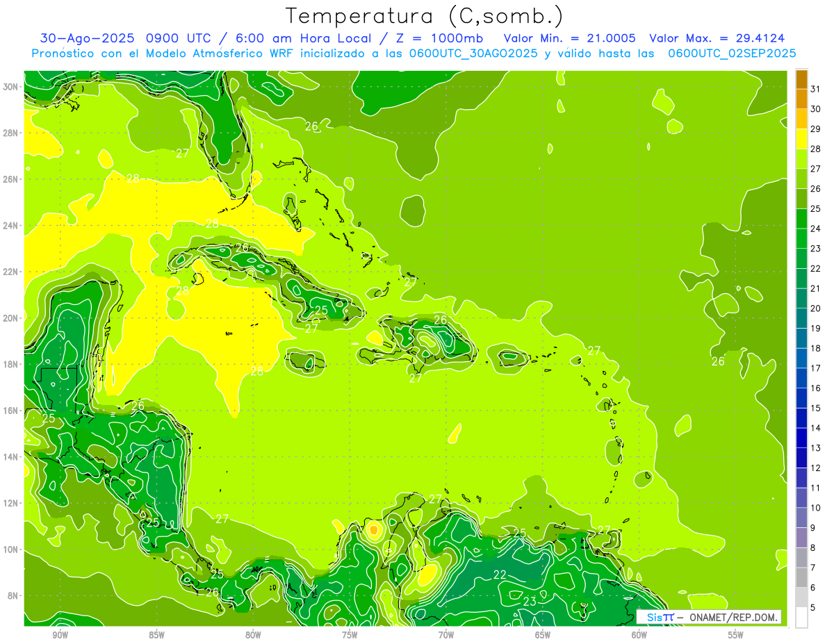
Task: Click the 20N latitude label
Action: tap(10, 318)
